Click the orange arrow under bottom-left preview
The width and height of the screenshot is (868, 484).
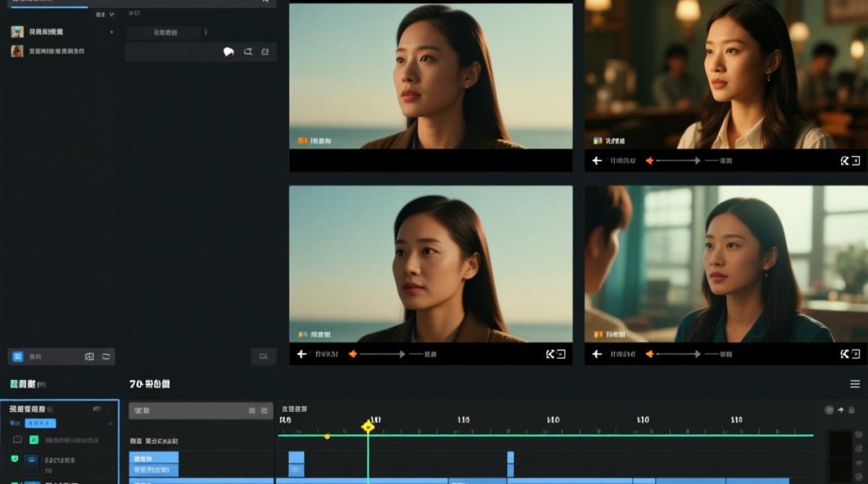tap(353, 354)
